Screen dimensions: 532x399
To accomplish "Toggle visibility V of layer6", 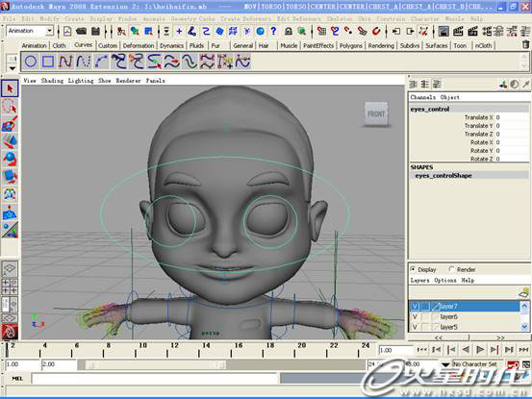I will (x=415, y=316).
